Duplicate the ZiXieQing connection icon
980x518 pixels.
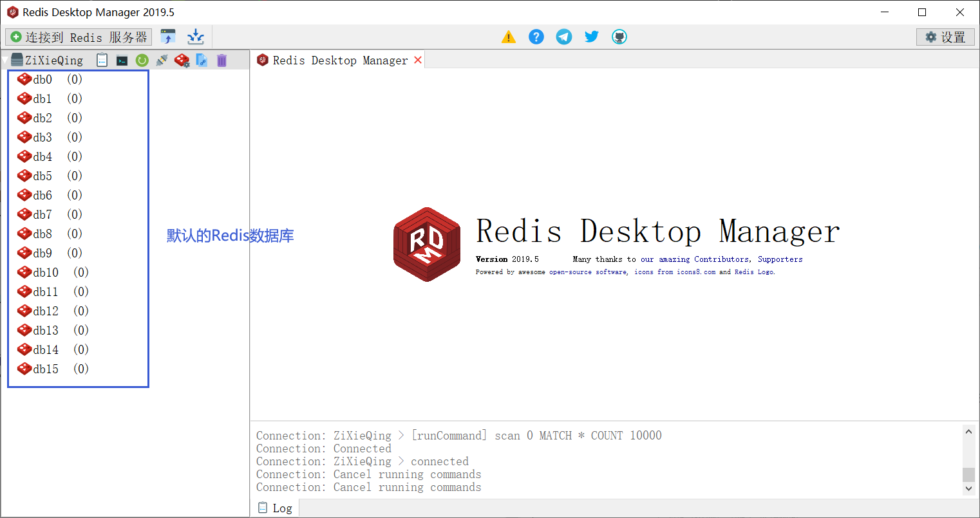[x=202, y=60]
